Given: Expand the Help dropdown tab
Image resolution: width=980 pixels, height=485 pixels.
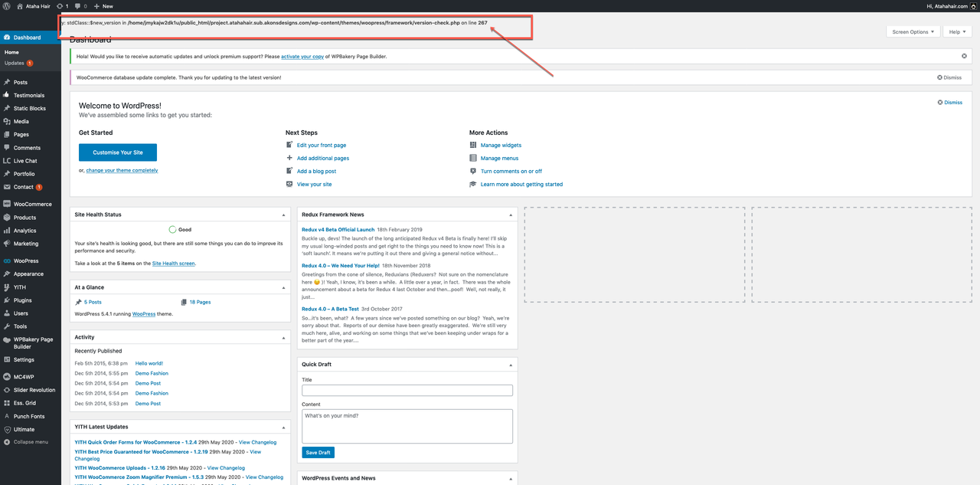Looking at the screenshot, I should 957,31.
